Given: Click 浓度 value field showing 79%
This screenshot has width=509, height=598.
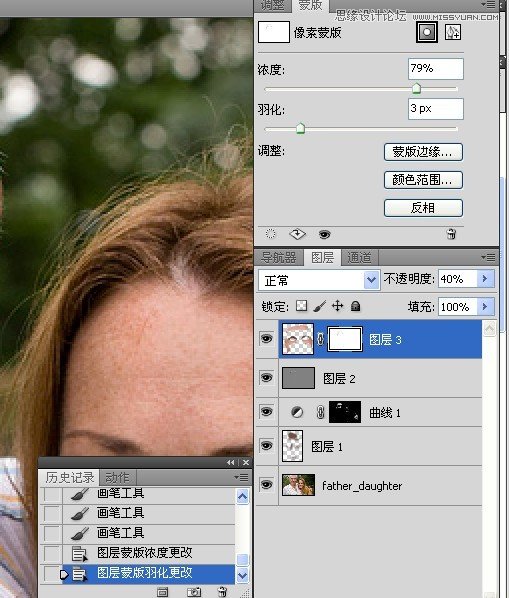Looking at the screenshot, I should (x=436, y=69).
